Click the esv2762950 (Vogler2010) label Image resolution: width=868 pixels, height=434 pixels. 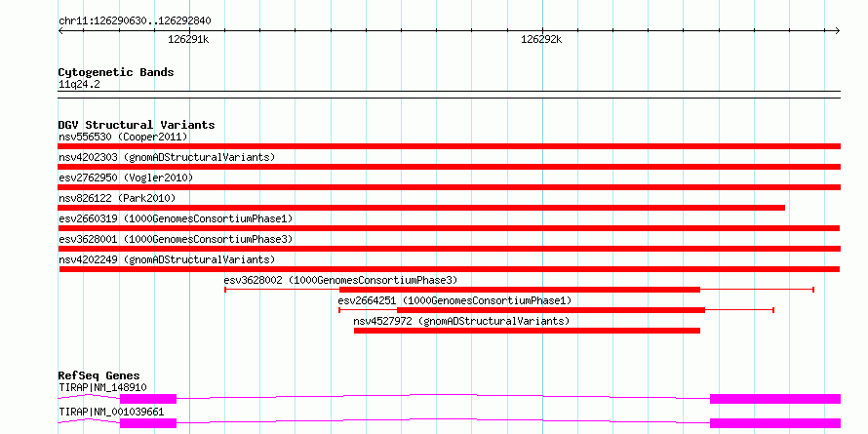(x=126, y=178)
